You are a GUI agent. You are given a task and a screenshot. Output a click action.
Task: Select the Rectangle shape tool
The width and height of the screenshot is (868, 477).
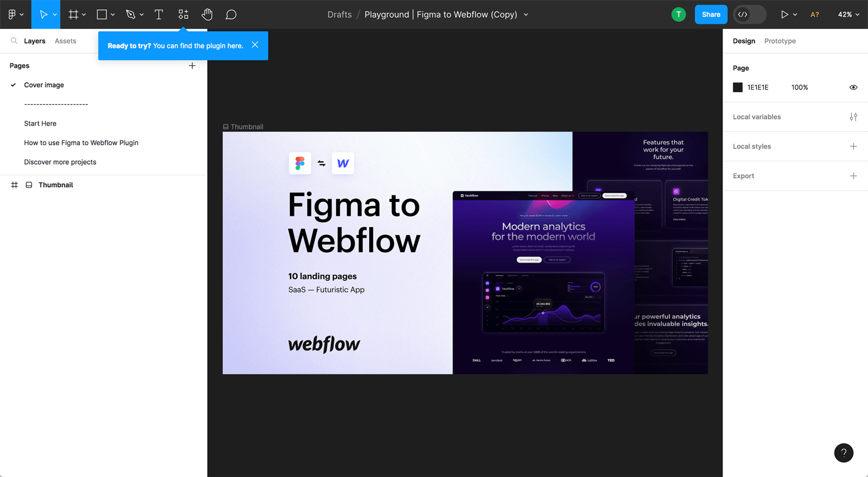coord(102,14)
